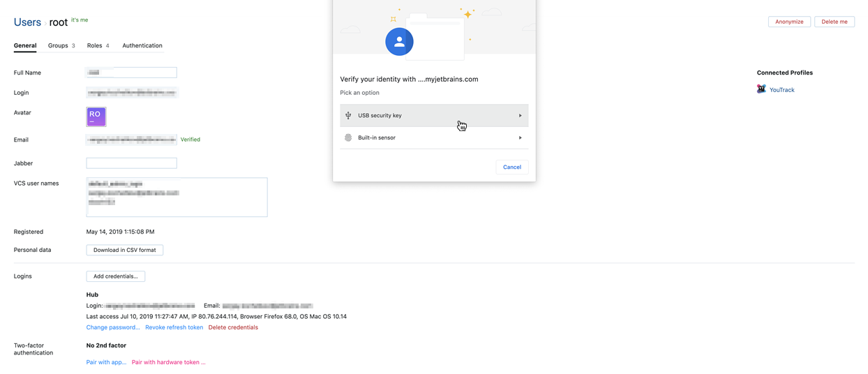This screenshot has width=868, height=374.
Task: Click the YouTrack logo icon
Action: (761, 89)
